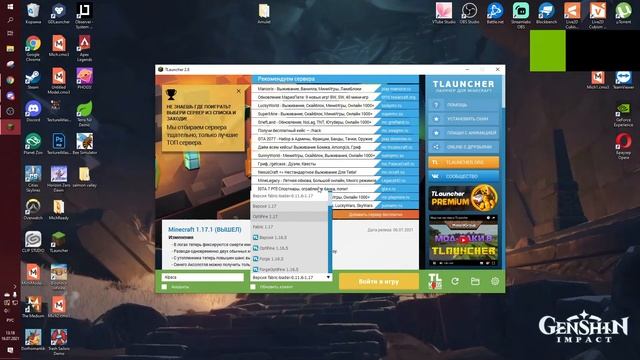The height and width of the screenshot is (360, 640).
Task: Open Cities Skylines desktop shortcut
Action: (33, 179)
